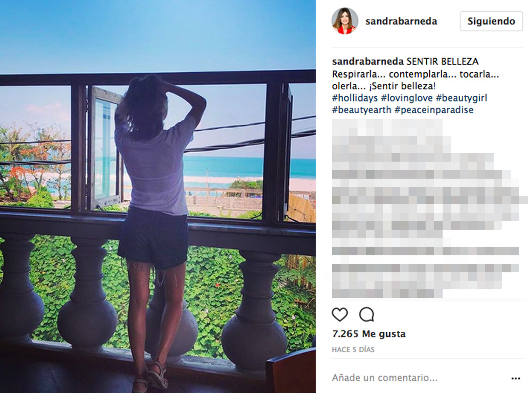Open the #beautyearth hashtag
The image size is (532, 393).
click(362, 110)
